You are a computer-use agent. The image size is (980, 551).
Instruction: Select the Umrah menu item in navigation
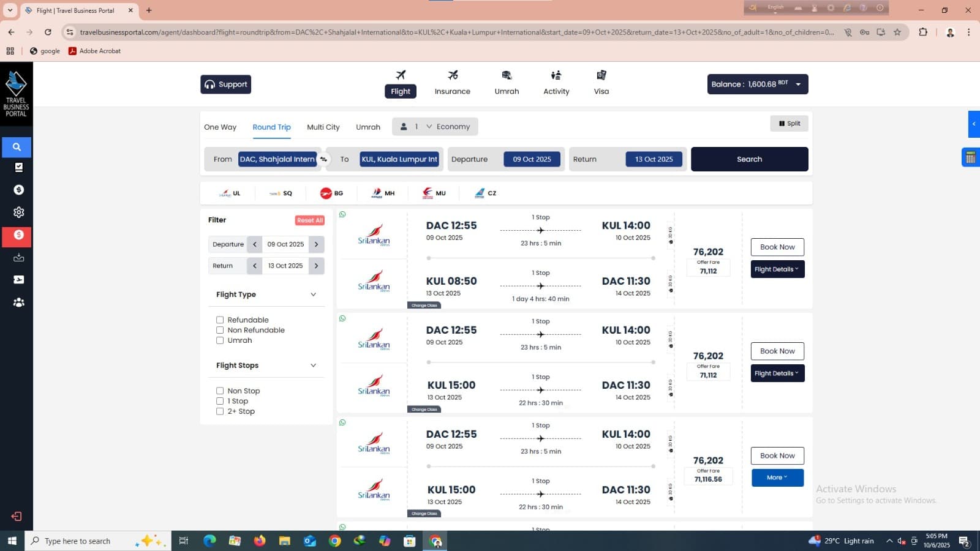(506, 83)
